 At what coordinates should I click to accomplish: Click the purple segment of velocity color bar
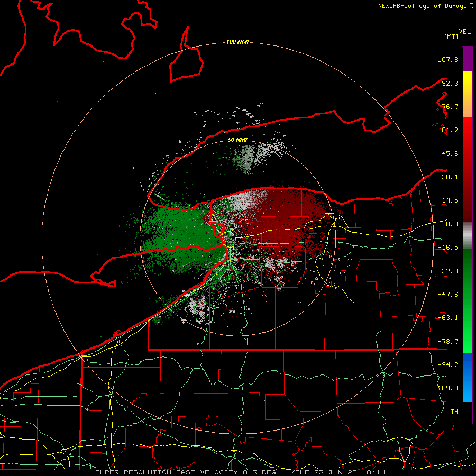click(467, 59)
